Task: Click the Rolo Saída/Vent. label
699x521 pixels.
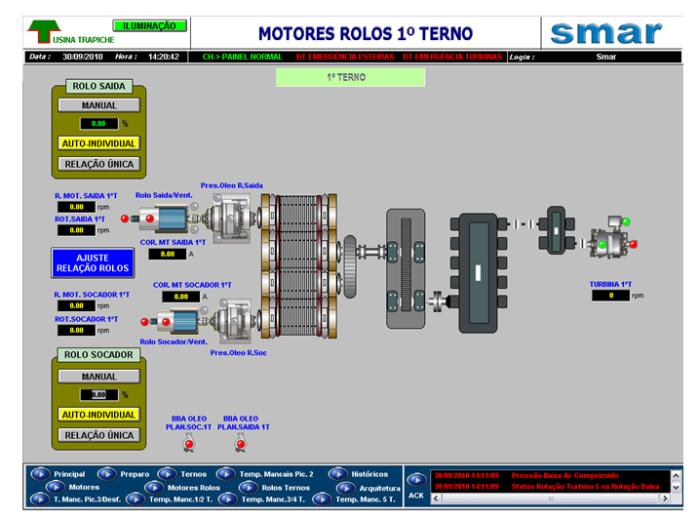Action: click(164, 195)
